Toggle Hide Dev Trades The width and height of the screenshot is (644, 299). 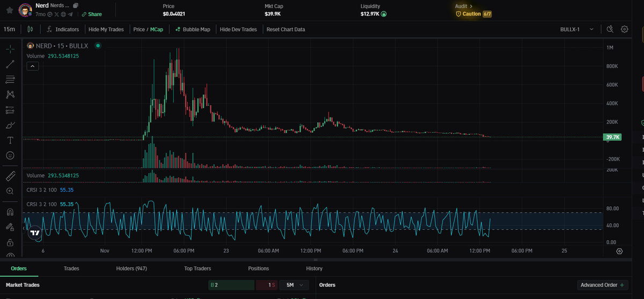238,30
